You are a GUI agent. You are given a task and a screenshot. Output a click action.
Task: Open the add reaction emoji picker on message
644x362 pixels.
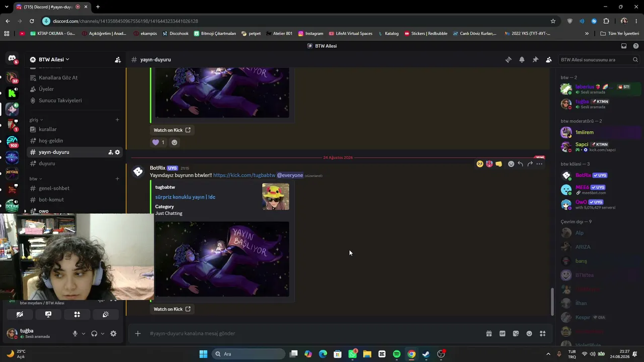511,164
